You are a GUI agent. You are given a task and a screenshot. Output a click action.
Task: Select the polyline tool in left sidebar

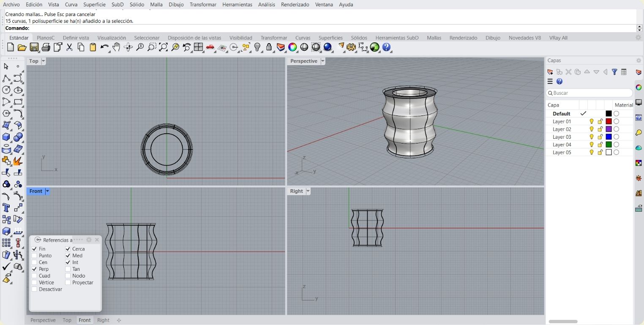pos(6,78)
